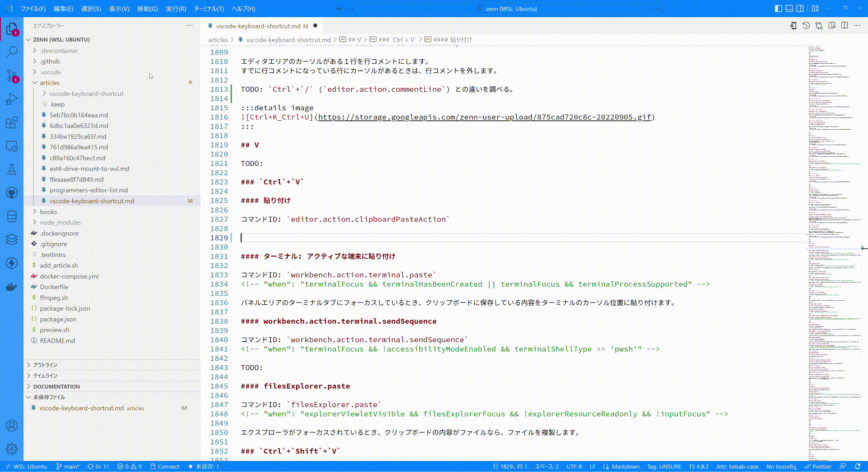Open the Database view in activity bar
This screenshot has width=868, height=472.
point(12,217)
